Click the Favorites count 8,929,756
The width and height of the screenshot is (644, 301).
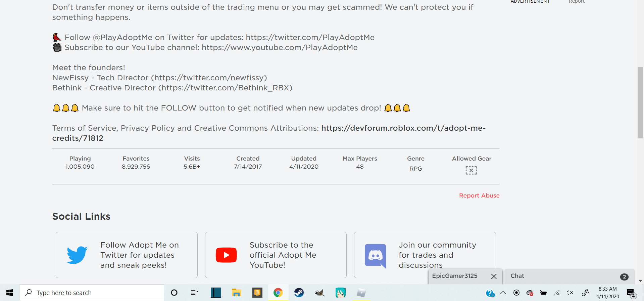point(136,167)
